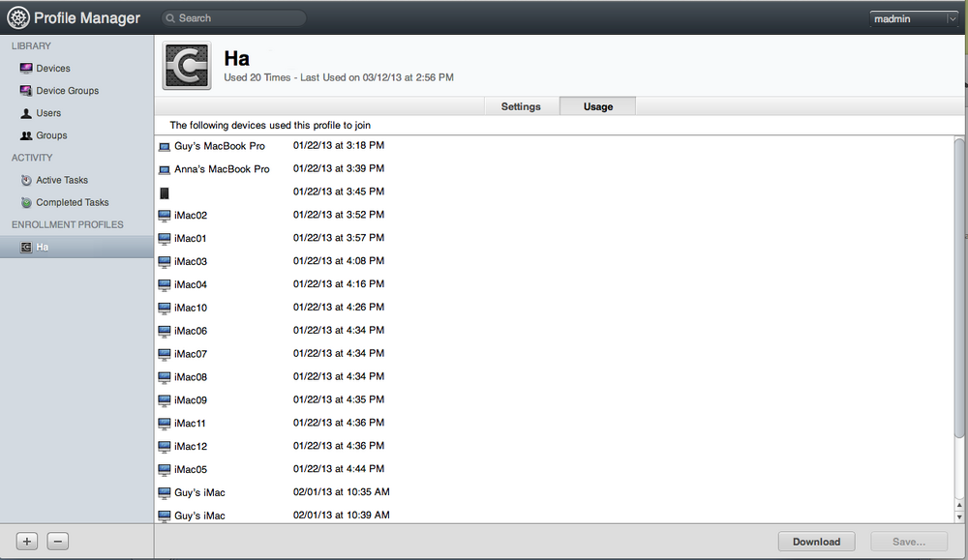
Task: Click the iMac04 computer icon
Action: tap(165, 285)
